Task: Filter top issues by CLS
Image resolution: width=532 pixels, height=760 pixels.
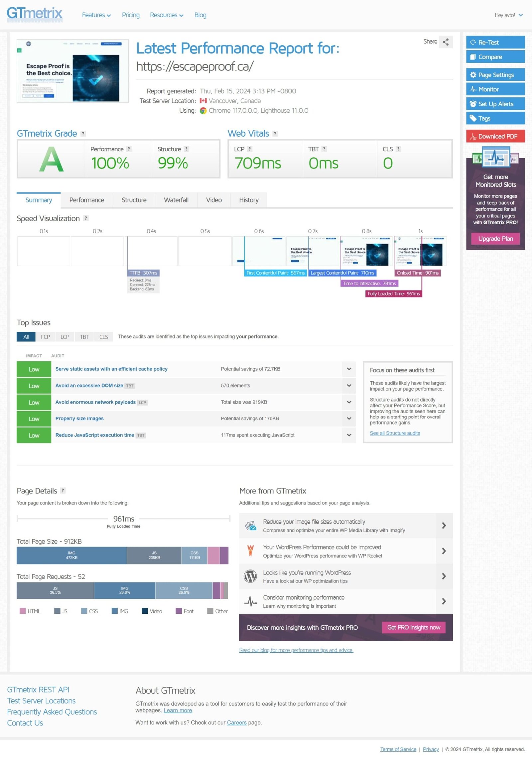Action: click(x=103, y=337)
